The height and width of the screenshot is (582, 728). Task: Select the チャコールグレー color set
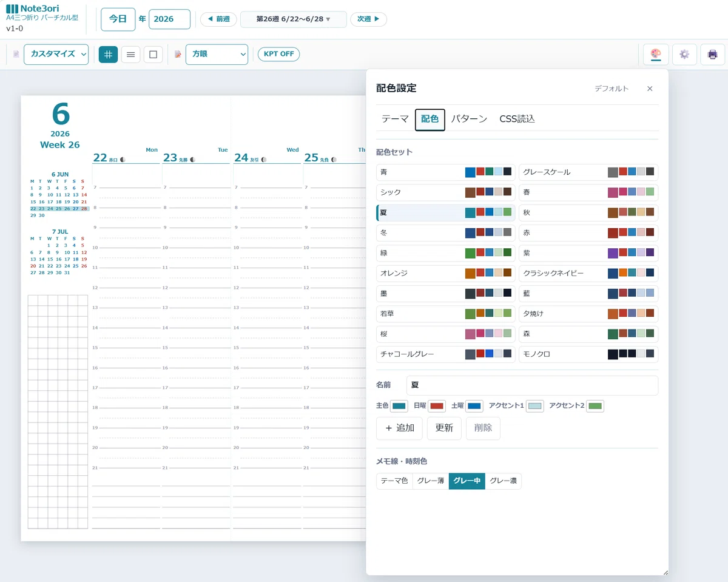click(x=446, y=354)
